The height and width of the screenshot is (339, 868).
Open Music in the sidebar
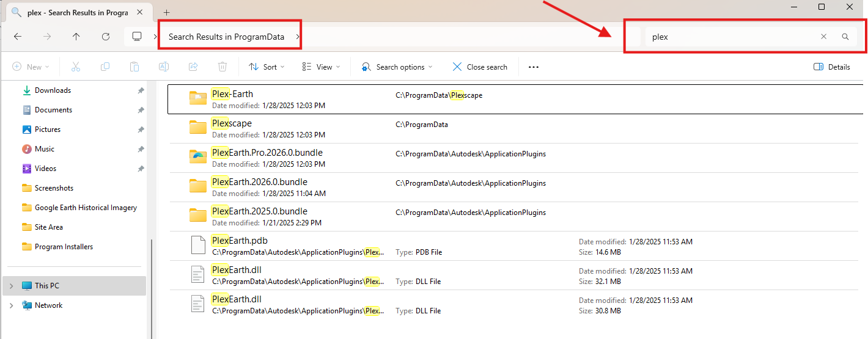coord(45,149)
